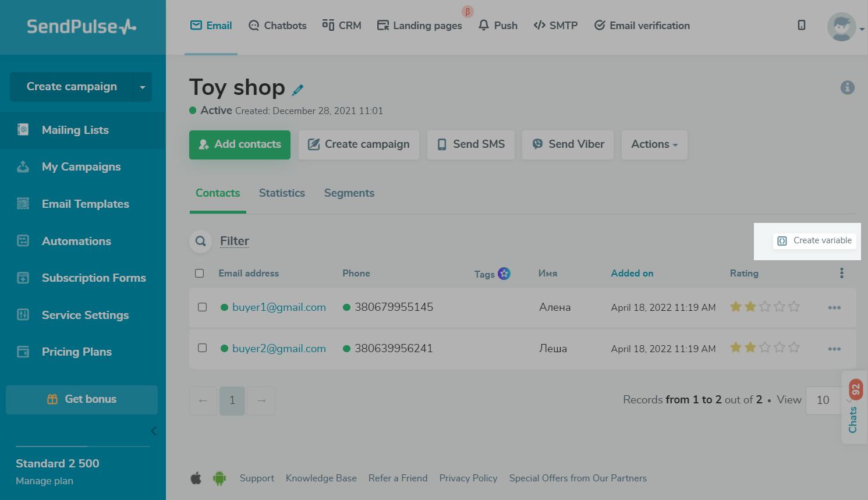Open the three-dot menu for buyer1@gmail.com
This screenshot has width=868, height=500.
(834, 307)
